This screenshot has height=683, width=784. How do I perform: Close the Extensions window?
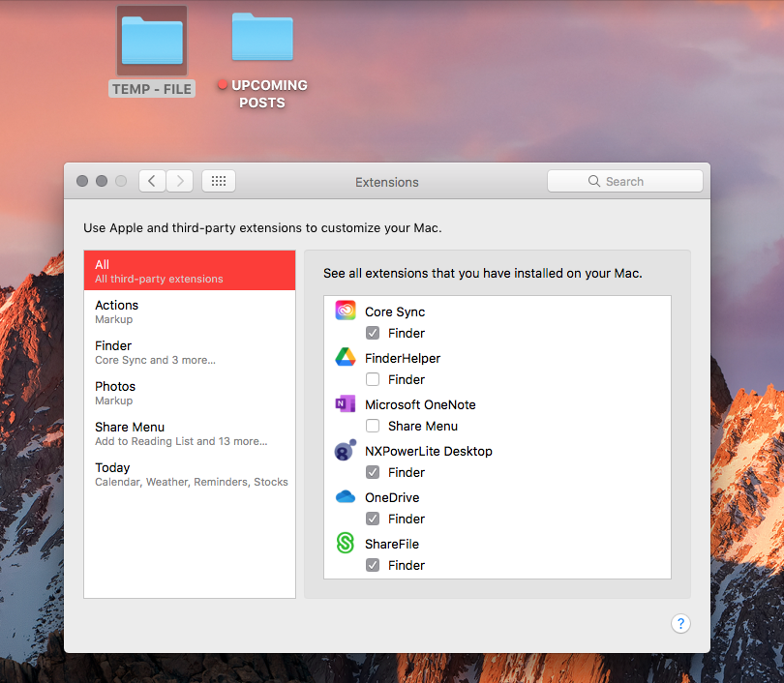[82, 181]
